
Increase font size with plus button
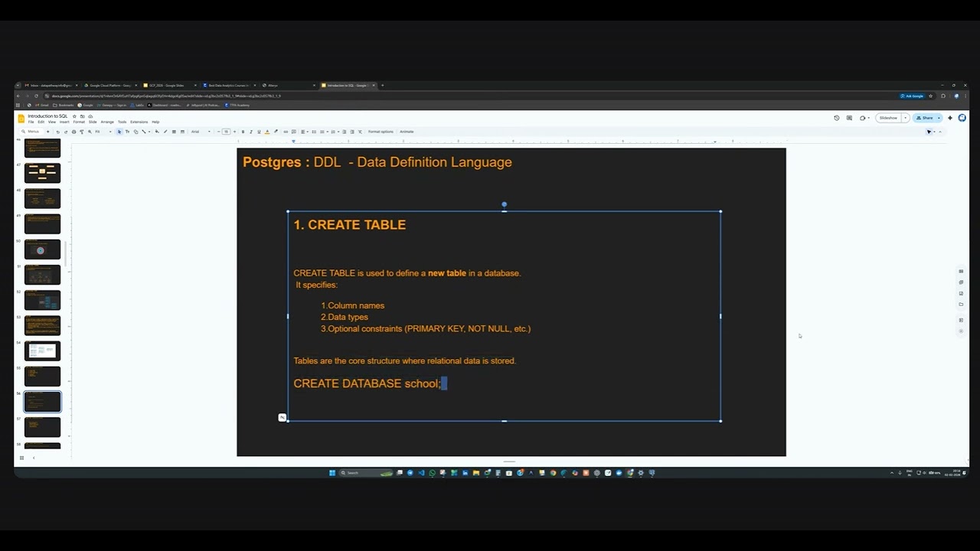[x=234, y=132]
